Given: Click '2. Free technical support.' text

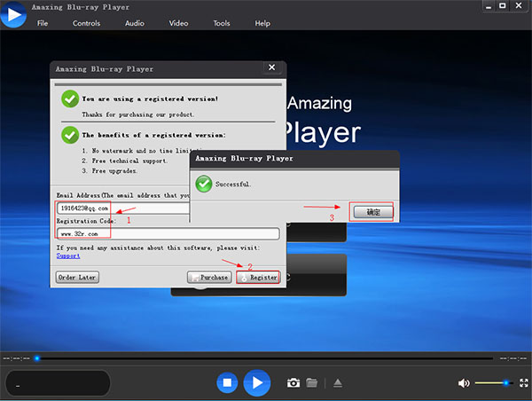Looking at the screenshot, I should click(x=124, y=161).
